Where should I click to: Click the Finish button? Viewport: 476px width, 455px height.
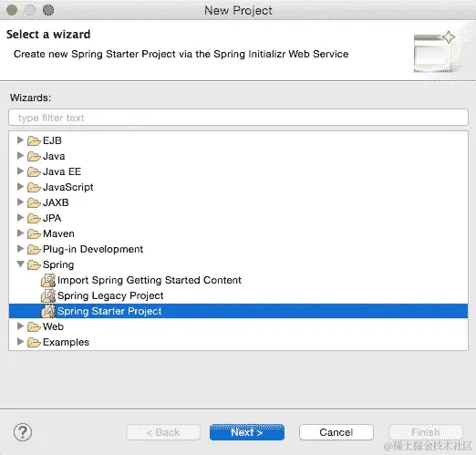point(426,432)
